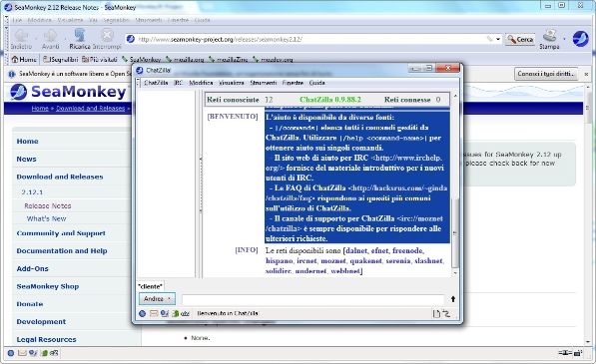Open the SeaMonkey Shop sidebar link

[48, 286]
